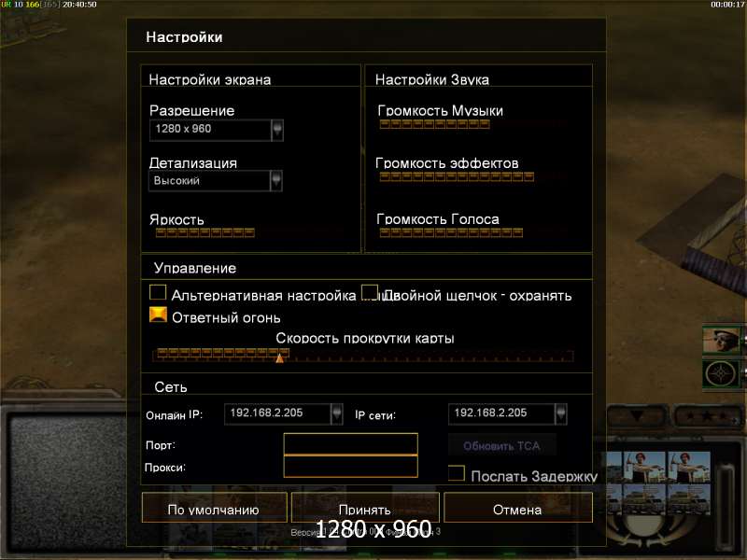Disable the Ответный огонь checkbox

pyautogui.click(x=158, y=315)
